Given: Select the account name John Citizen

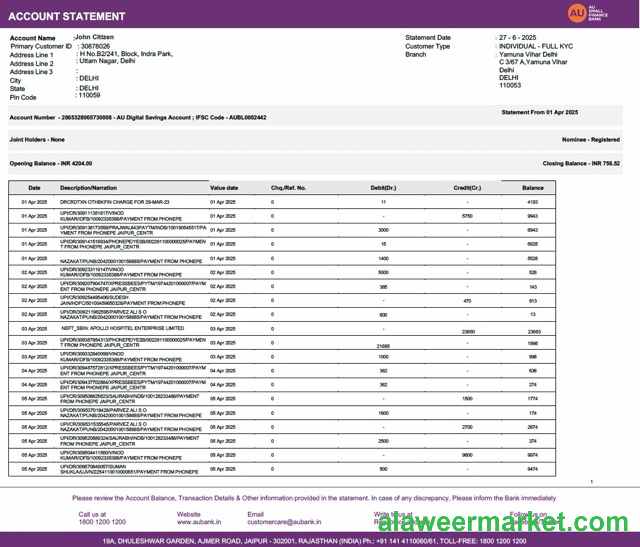Looking at the screenshot, I should 94,37.
